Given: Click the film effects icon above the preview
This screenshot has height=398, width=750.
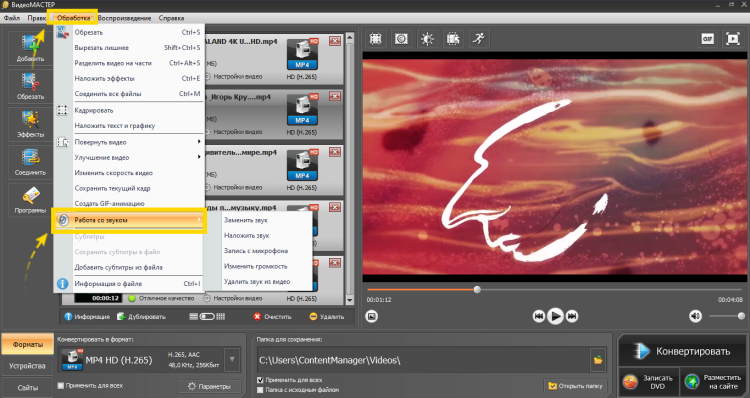Looking at the screenshot, I should (452, 39).
